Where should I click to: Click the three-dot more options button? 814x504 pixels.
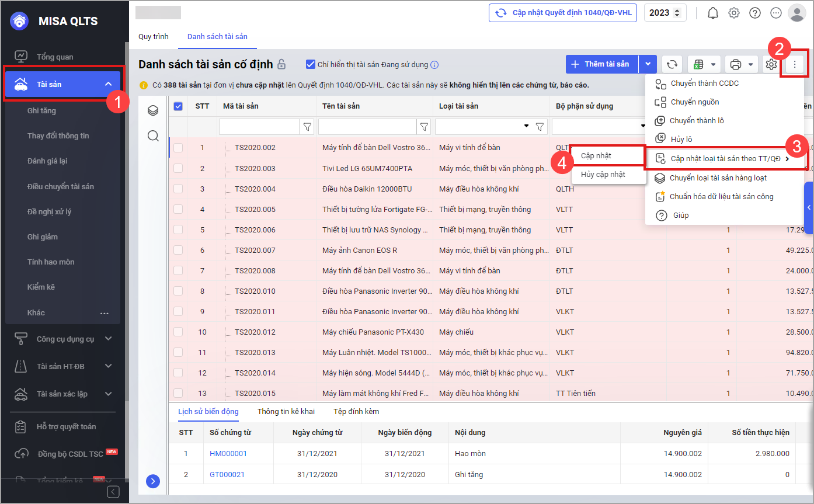pos(794,64)
